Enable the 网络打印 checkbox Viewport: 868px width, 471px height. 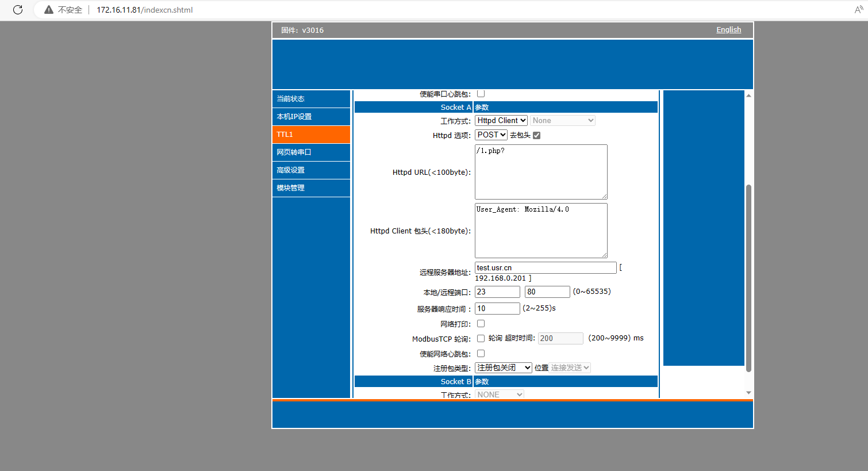point(481,324)
